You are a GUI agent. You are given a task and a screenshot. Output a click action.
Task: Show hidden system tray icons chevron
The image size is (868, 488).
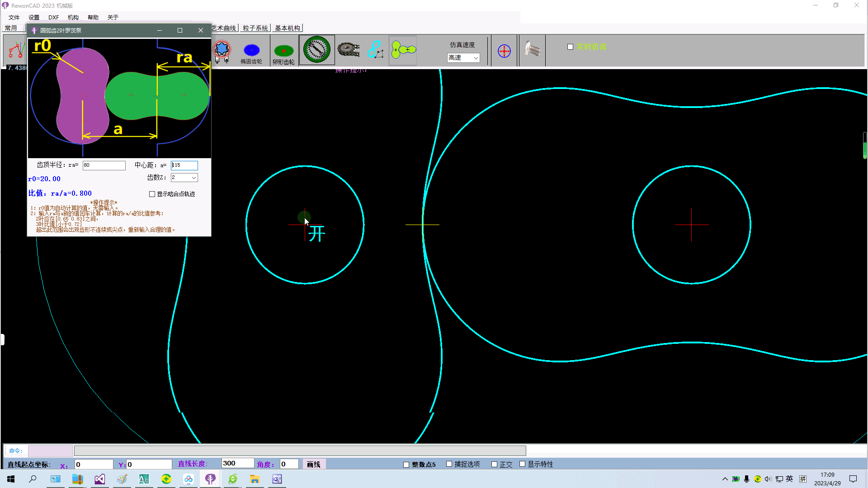click(x=725, y=479)
